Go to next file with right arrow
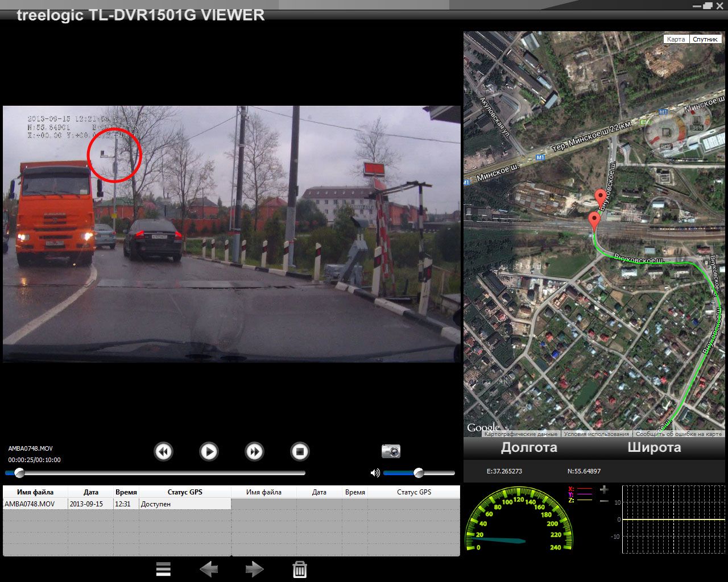728x582 pixels. point(254,569)
